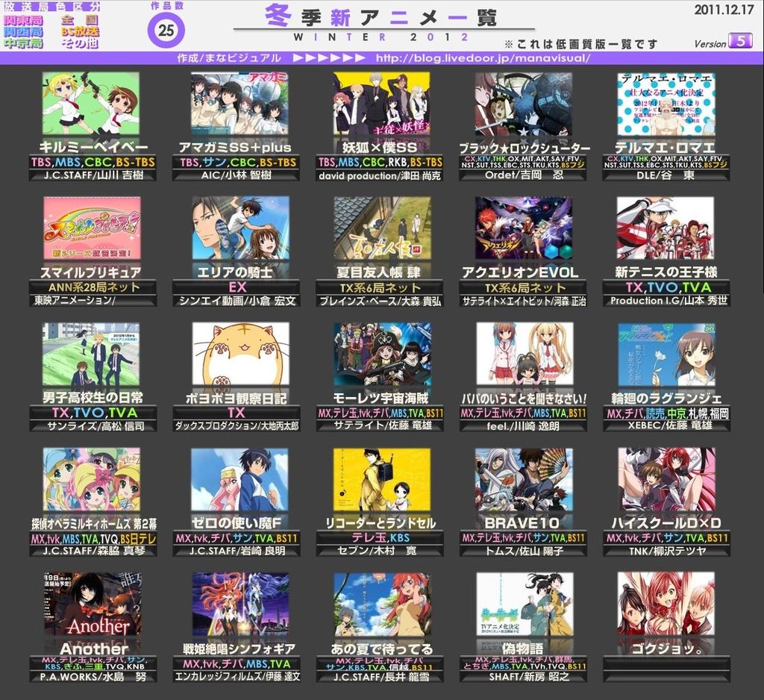Open the Another thumbnail image
The image size is (764, 700).
coord(92,604)
